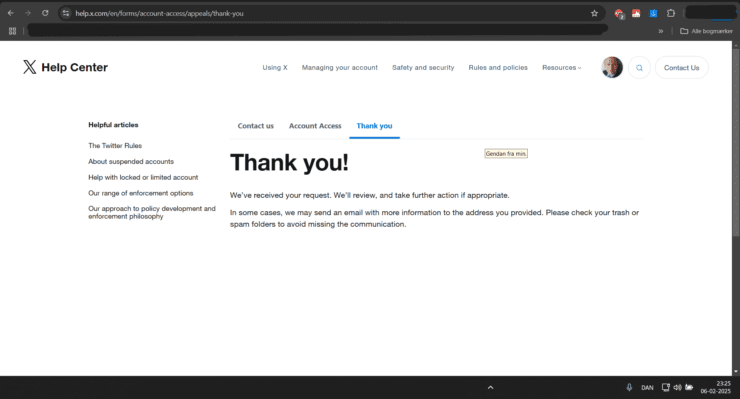Click the microphone icon in system tray
The image size is (740, 399).
pos(629,387)
